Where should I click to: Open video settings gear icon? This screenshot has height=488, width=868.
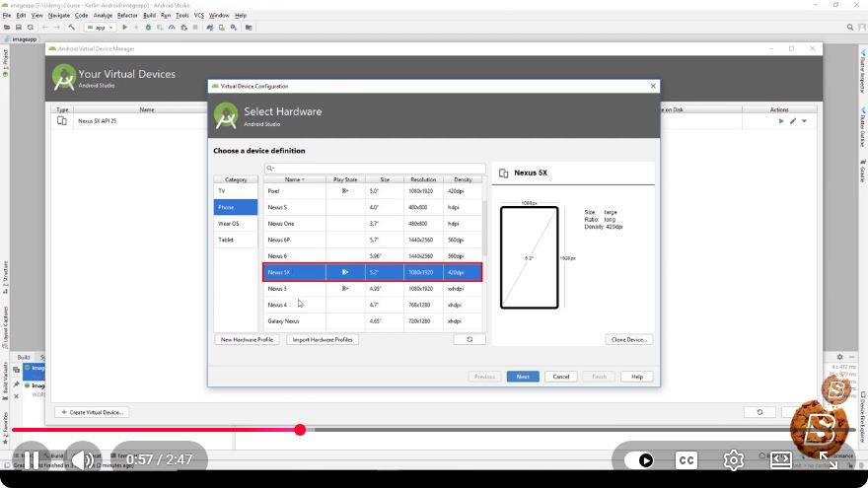[x=734, y=460]
